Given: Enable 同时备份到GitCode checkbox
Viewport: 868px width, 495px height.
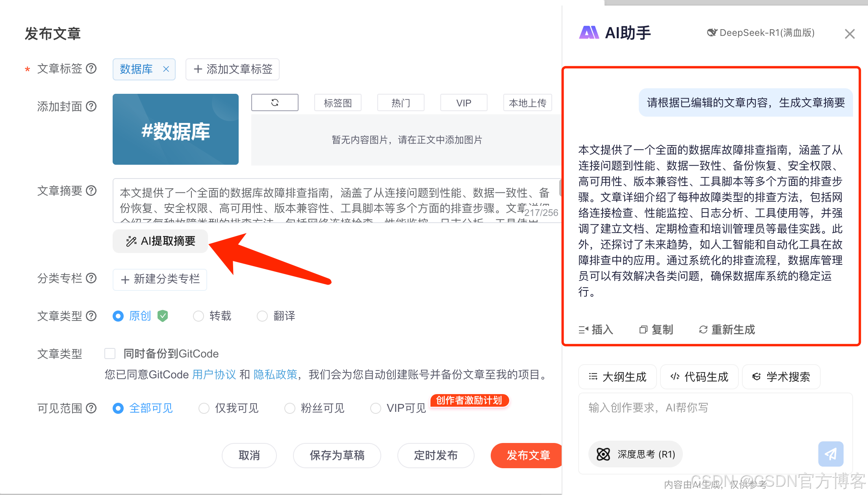Looking at the screenshot, I should click(x=110, y=354).
